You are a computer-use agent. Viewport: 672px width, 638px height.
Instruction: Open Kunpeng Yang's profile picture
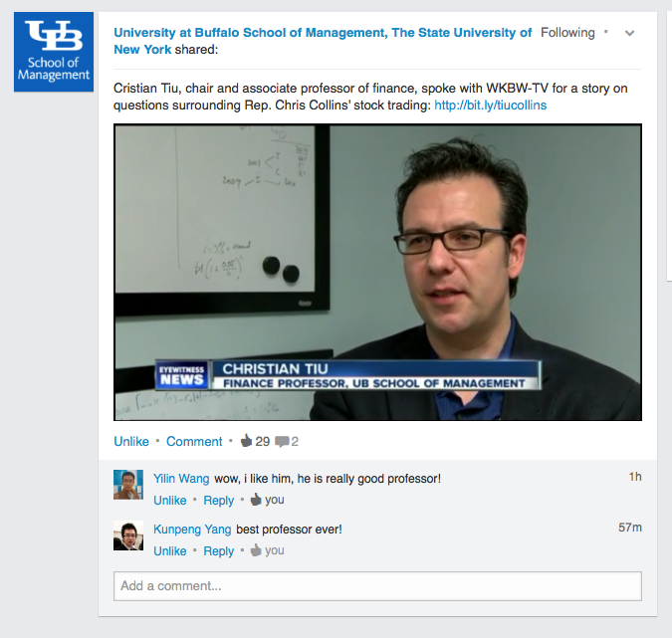pyautogui.click(x=128, y=535)
